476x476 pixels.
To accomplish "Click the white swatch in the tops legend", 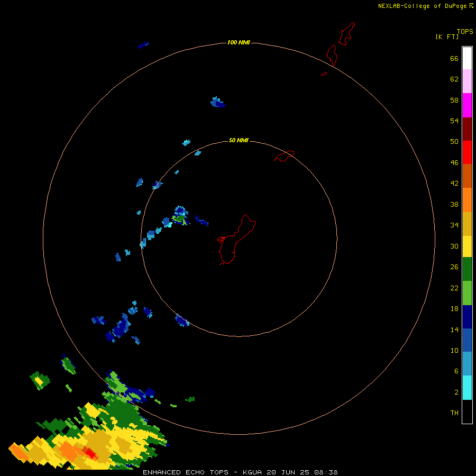I will 467,58.
